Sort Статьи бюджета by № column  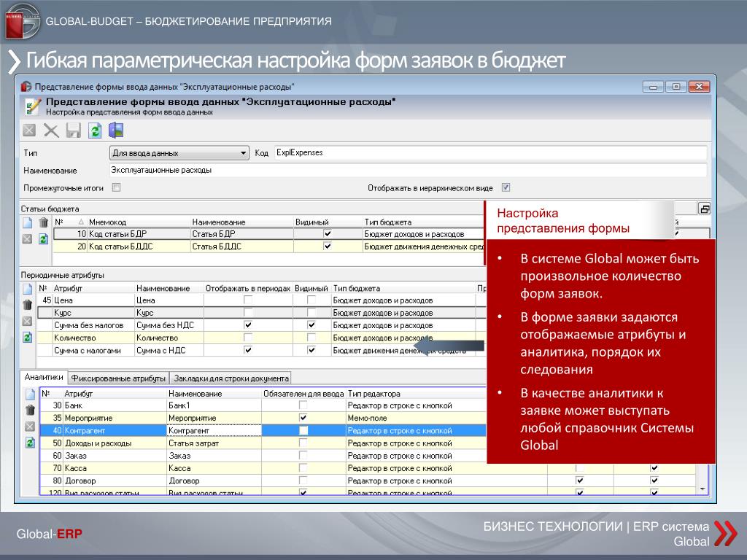(x=69, y=222)
